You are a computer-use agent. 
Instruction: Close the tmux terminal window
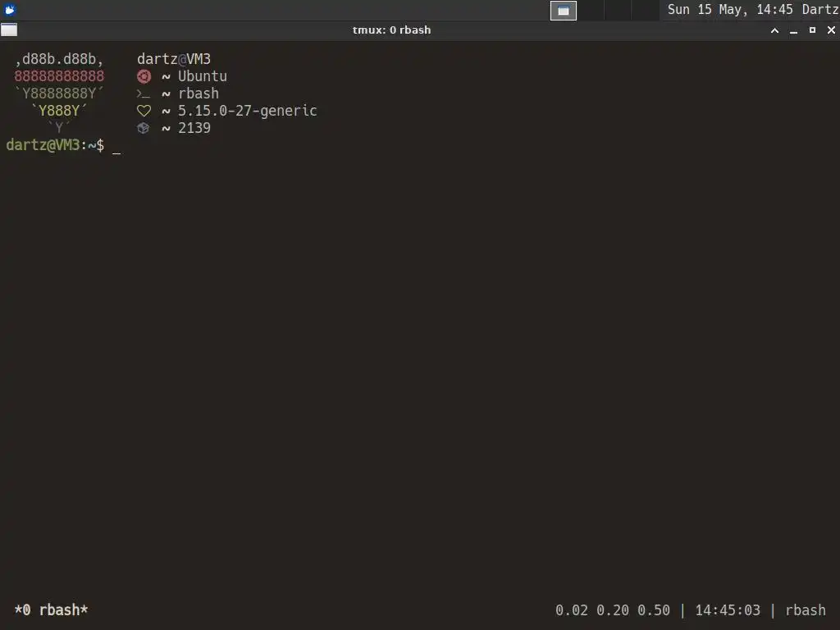(831, 30)
